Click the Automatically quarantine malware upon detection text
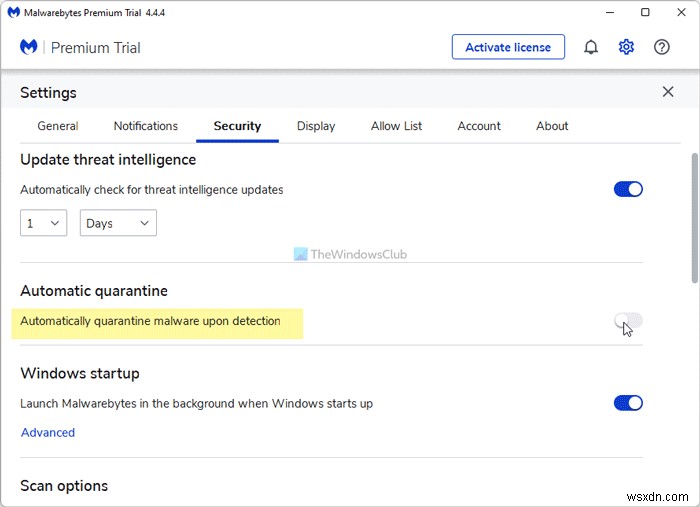The width and height of the screenshot is (700, 507). (150, 321)
